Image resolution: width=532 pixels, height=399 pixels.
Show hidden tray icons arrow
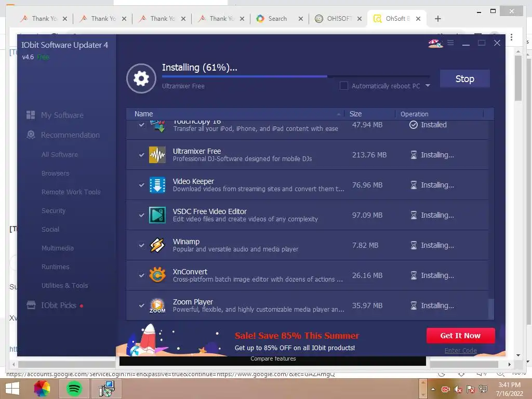pyautogui.click(x=433, y=389)
